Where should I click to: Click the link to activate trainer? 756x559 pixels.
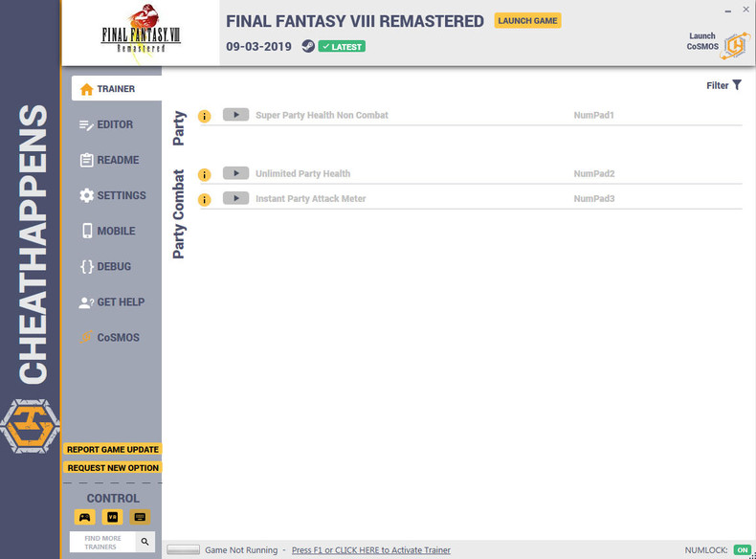coord(370,550)
